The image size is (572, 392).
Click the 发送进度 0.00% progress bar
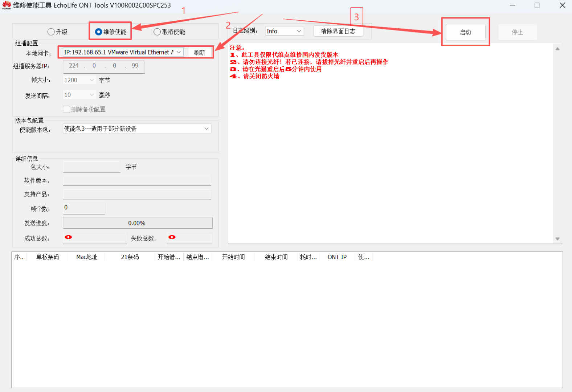pyautogui.click(x=138, y=223)
